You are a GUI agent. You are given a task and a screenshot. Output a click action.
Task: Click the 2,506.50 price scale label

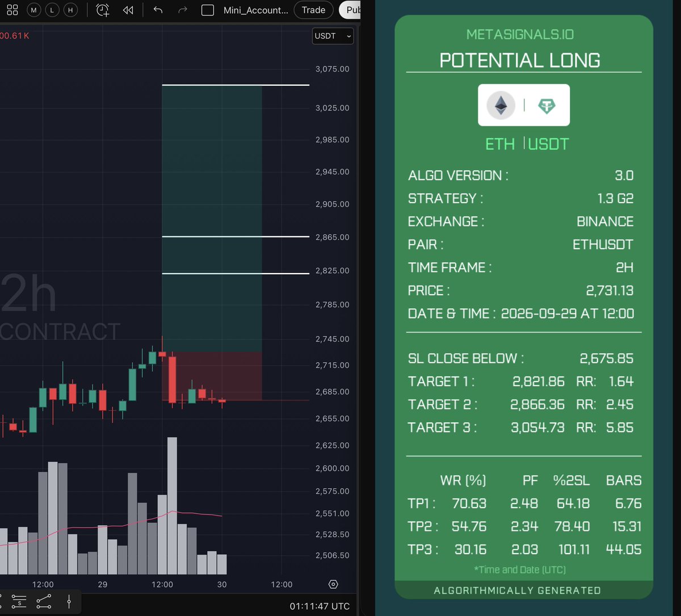tap(332, 555)
